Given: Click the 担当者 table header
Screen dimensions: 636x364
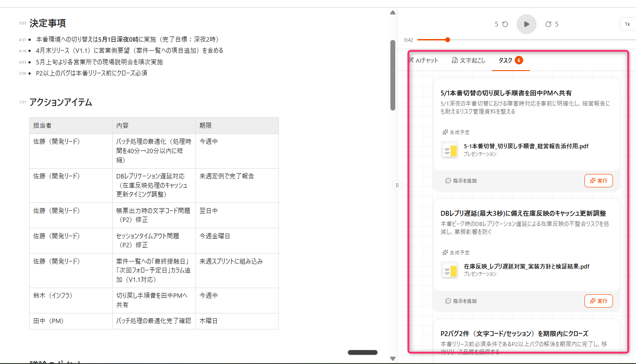Looking at the screenshot, I should [x=71, y=126].
